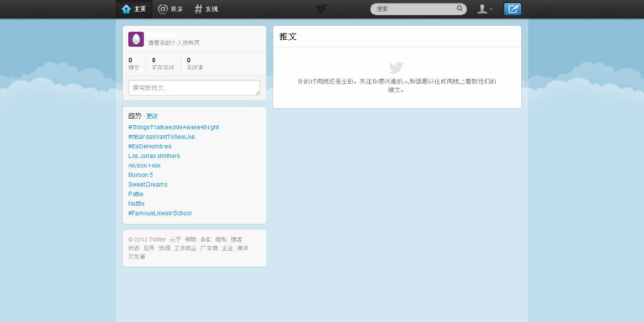Click the 状态 status footer link
The height and width of the screenshot is (322, 644).
point(134,248)
